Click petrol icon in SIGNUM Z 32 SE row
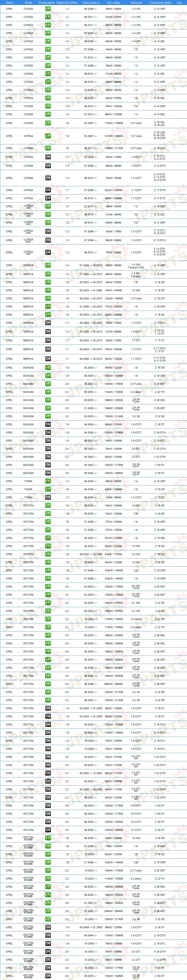This screenshot has height=980, width=187. coord(48,416)
